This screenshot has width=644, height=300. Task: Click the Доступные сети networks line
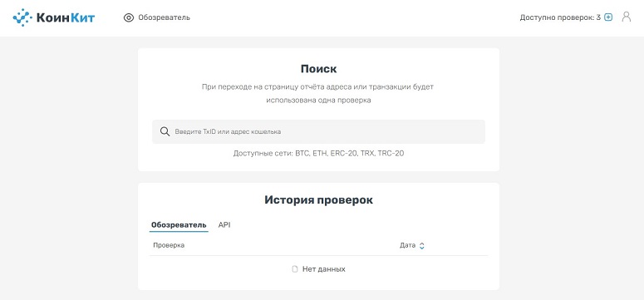[x=319, y=153]
